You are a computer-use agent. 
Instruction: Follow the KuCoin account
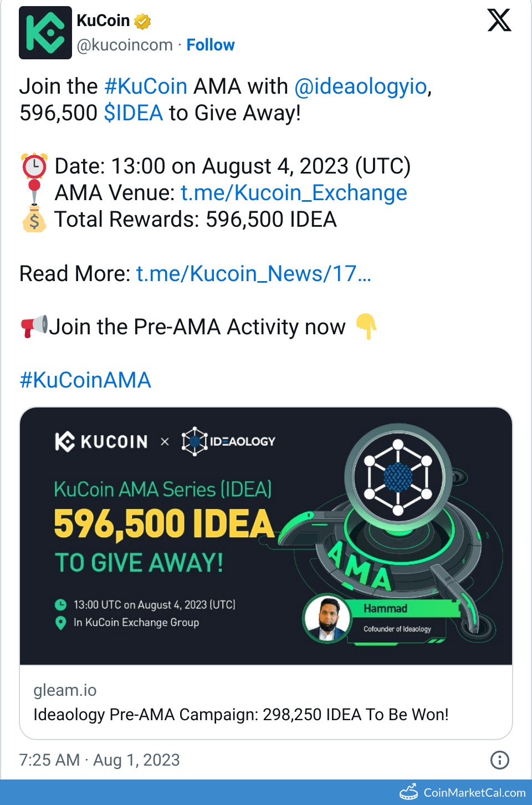(211, 45)
